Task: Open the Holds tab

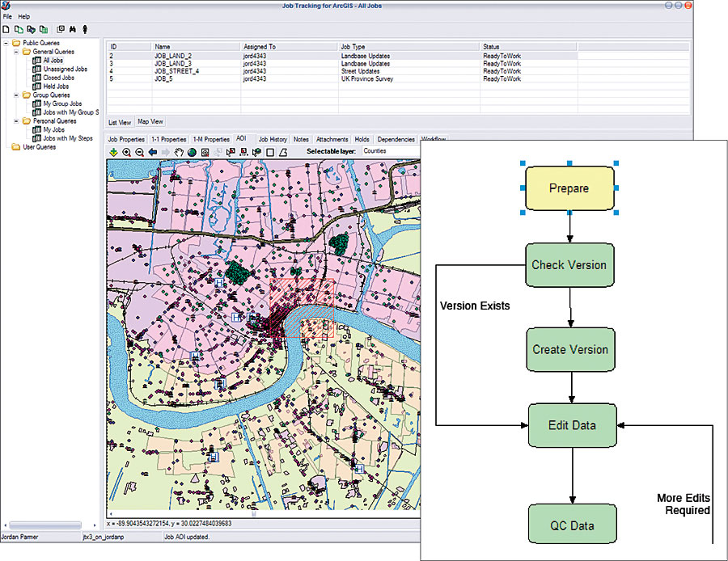Action: point(362,139)
